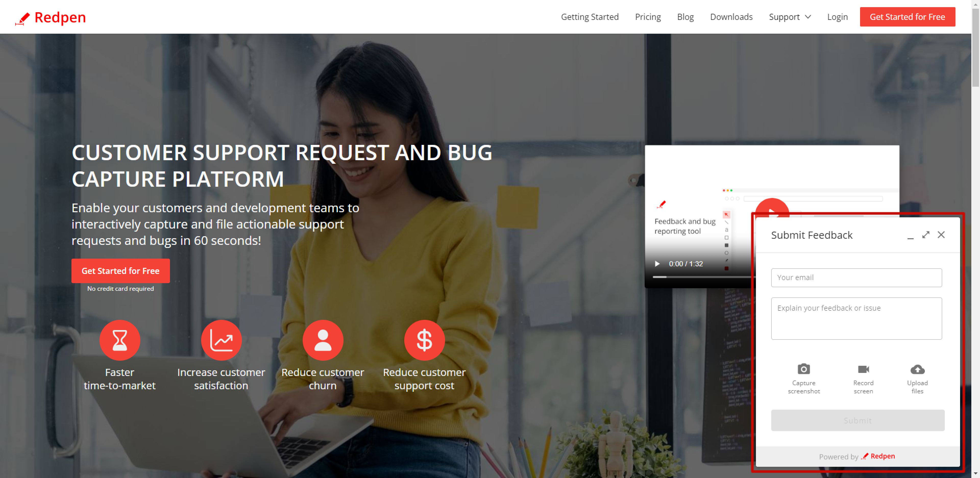
Task: Click the feedback explanation text area
Action: [856, 318]
